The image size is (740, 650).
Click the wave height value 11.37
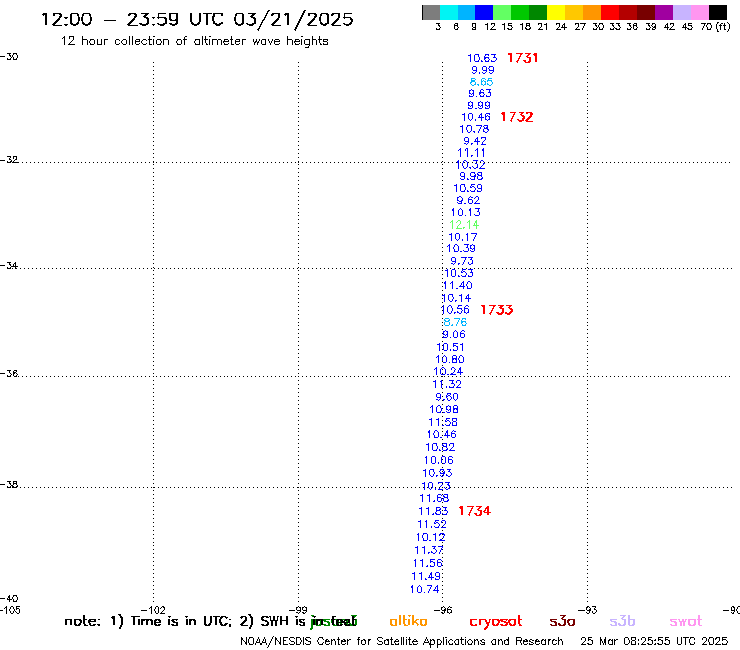pyautogui.click(x=429, y=550)
